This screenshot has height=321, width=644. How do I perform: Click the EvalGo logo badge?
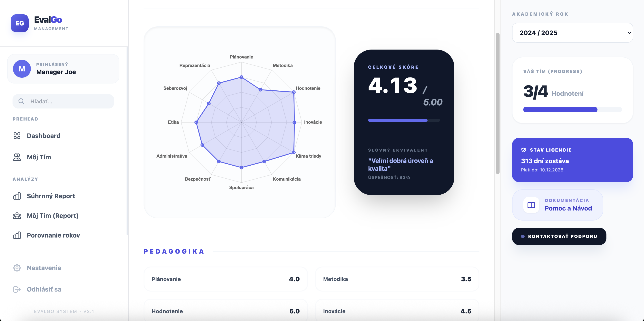[x=20, y=23]
